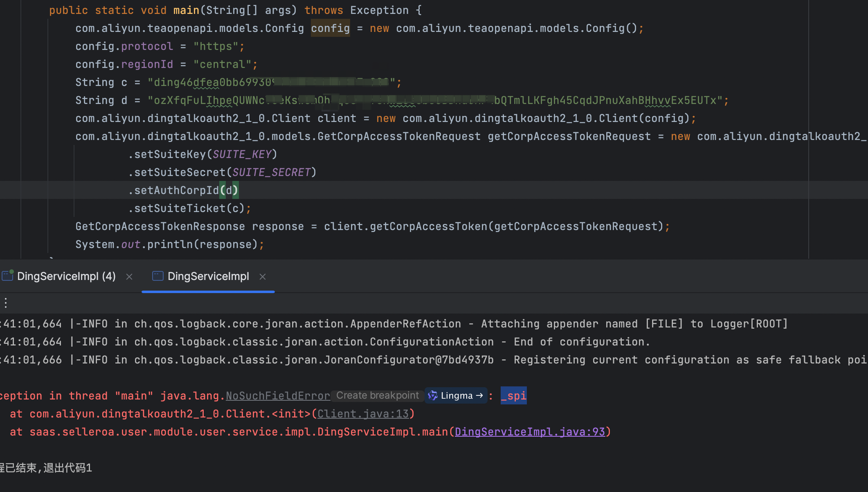Viewport: 868px width, 492px height.
Task: Close the DingServiceImpl (4) tab
Action: (x=129, y=277)
